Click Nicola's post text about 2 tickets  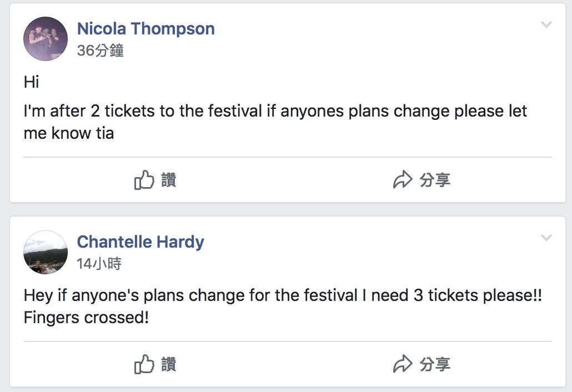pos(275,122)
